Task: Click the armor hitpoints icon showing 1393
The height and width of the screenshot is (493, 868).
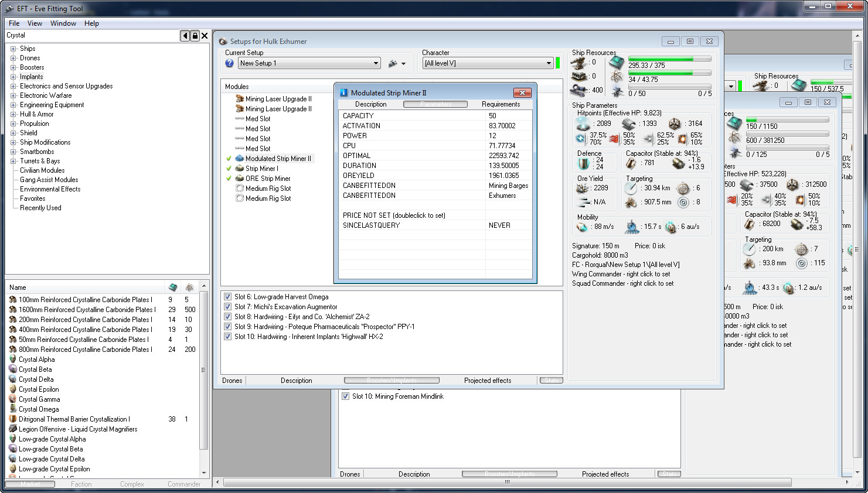Action: click(x=628, y=124)
